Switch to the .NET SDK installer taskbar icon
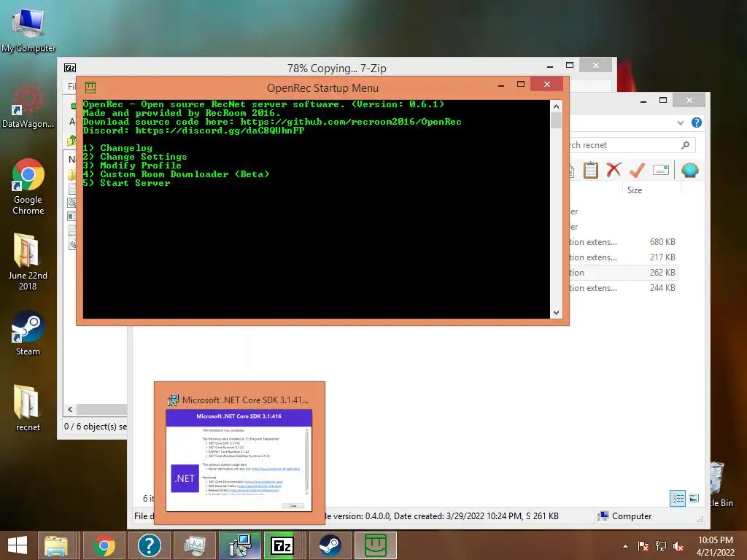The width and height of the screenshot is (747, 560). 239,545
